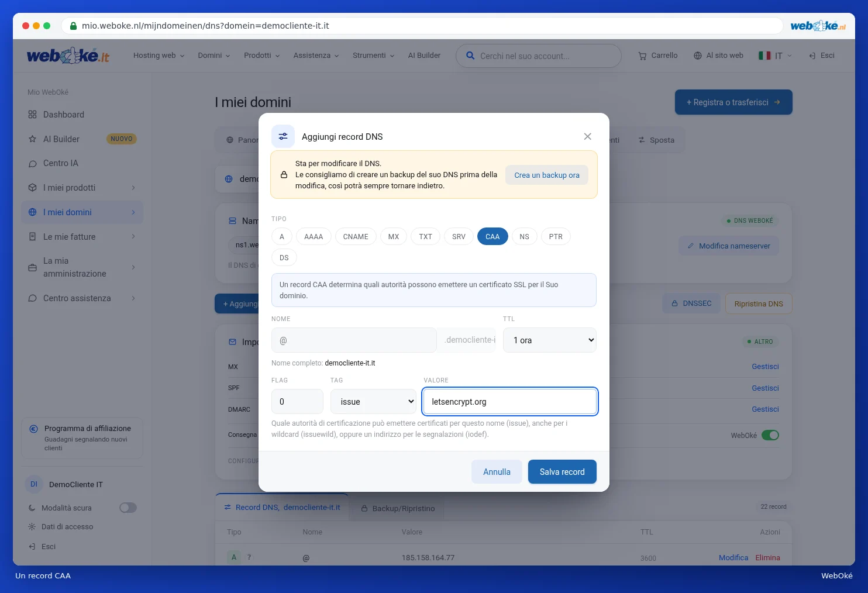Select the CNAME record type
Image resolution: width=868 pixels, height=593 pixels.
coord(356,237)
